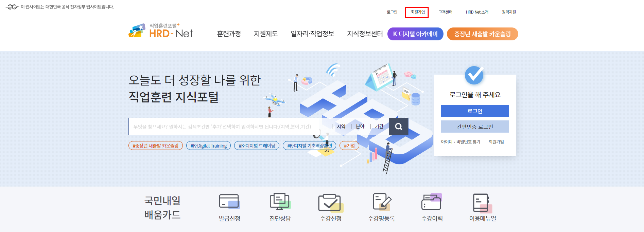This screenshot has width=644, height=232.
Task: Click the magnifier search button
Action: pos(399,127)
